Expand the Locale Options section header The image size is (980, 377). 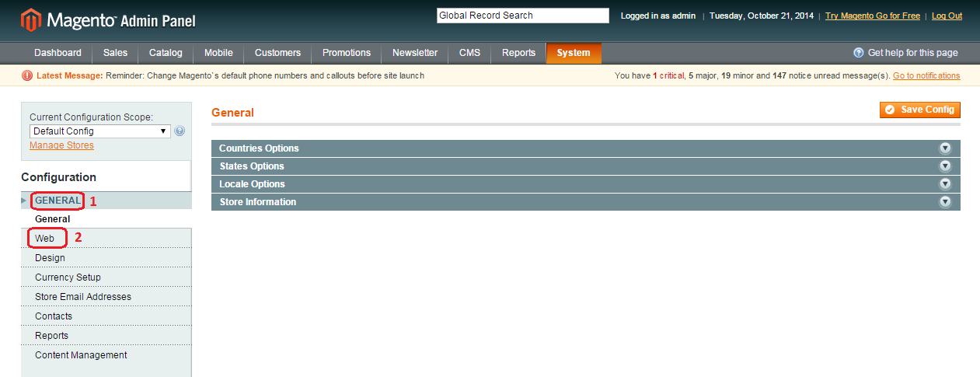[x=586, y=184]
